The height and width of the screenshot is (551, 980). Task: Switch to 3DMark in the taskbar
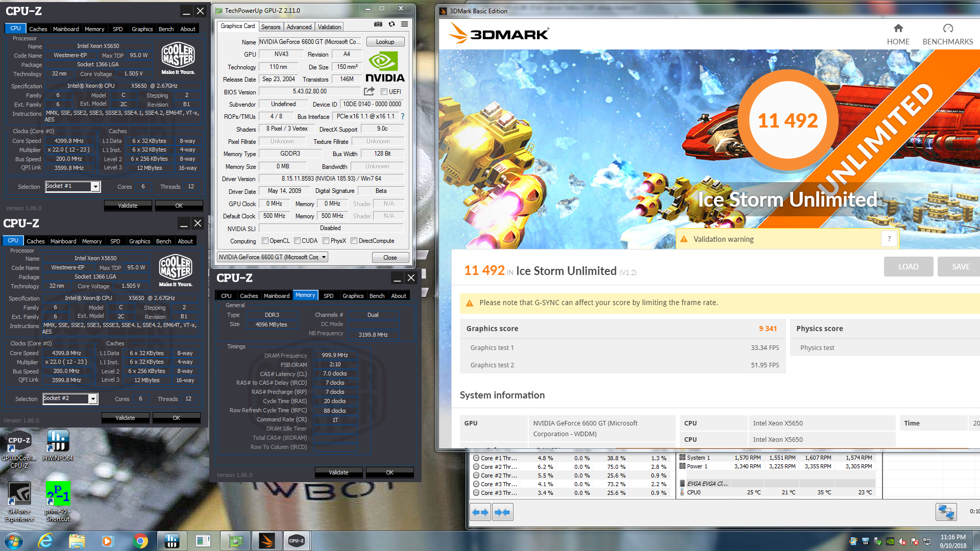point(266,541)
